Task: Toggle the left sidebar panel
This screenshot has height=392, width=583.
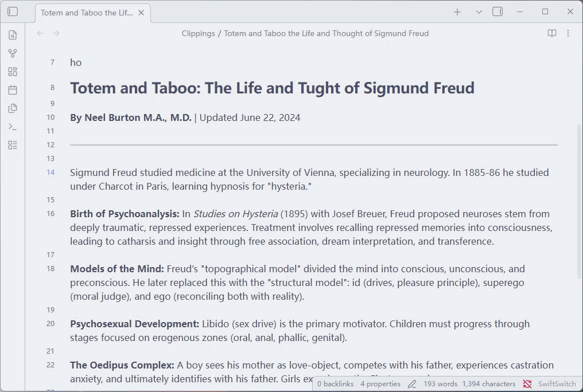Action: 13,11
